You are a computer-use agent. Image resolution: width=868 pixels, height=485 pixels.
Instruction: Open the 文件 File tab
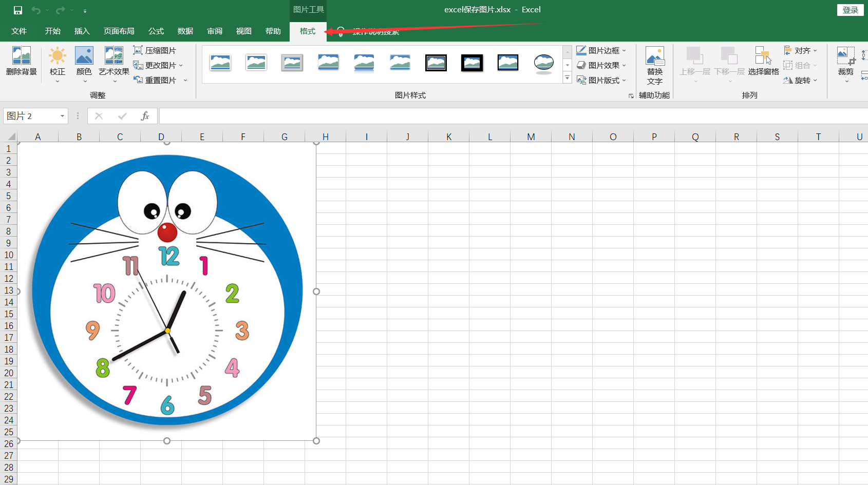click(19, 31)
